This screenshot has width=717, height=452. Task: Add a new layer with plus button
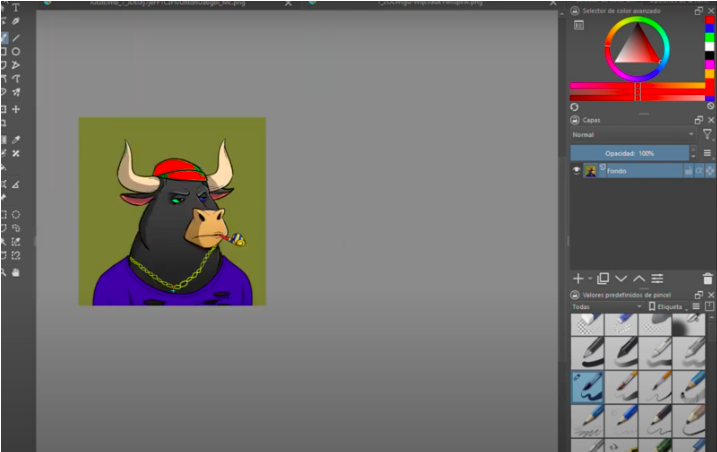click(578, 278)
